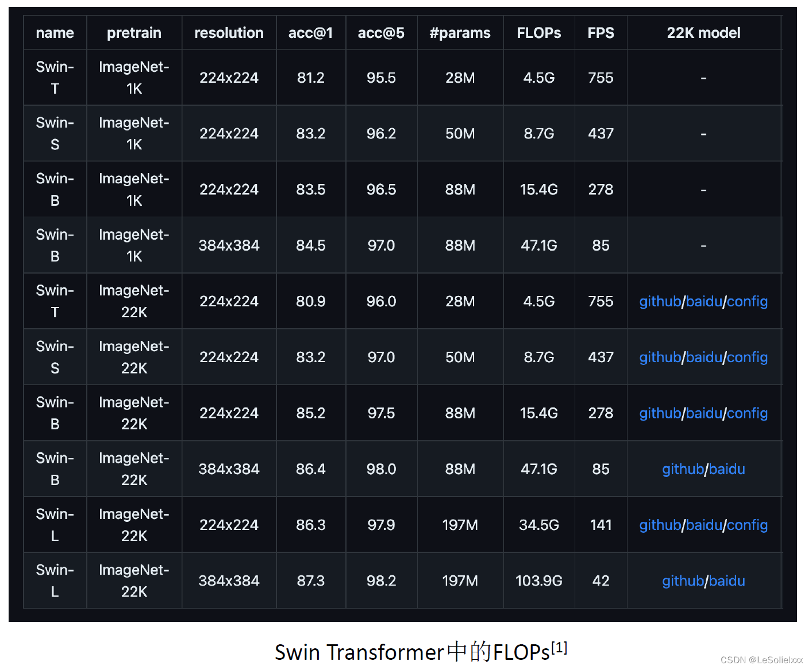Image resolution: width=812 pixels, height=669 pixels.
Task: Click the 'acc@1' column header
Action: coord(311,33)
